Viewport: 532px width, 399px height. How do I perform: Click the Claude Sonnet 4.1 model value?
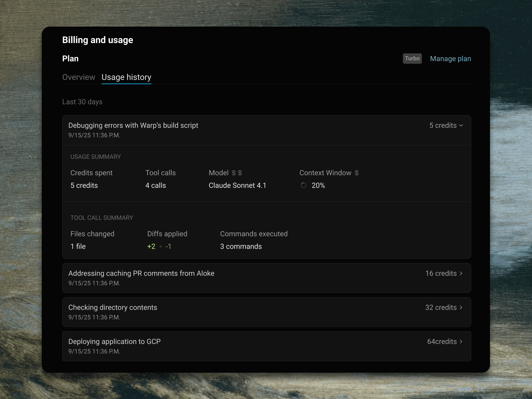coord(237,185)
